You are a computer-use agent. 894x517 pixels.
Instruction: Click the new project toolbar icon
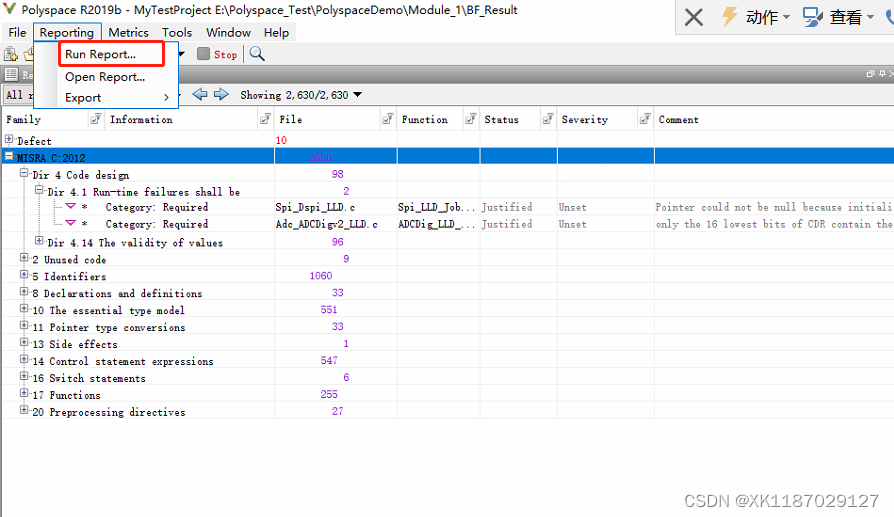point(11,54)
